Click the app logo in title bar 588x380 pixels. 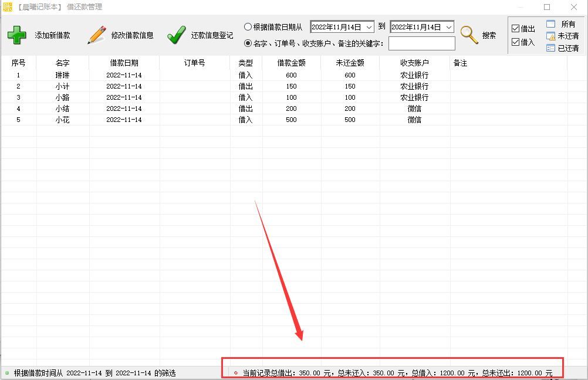click(x=8, y=7)
